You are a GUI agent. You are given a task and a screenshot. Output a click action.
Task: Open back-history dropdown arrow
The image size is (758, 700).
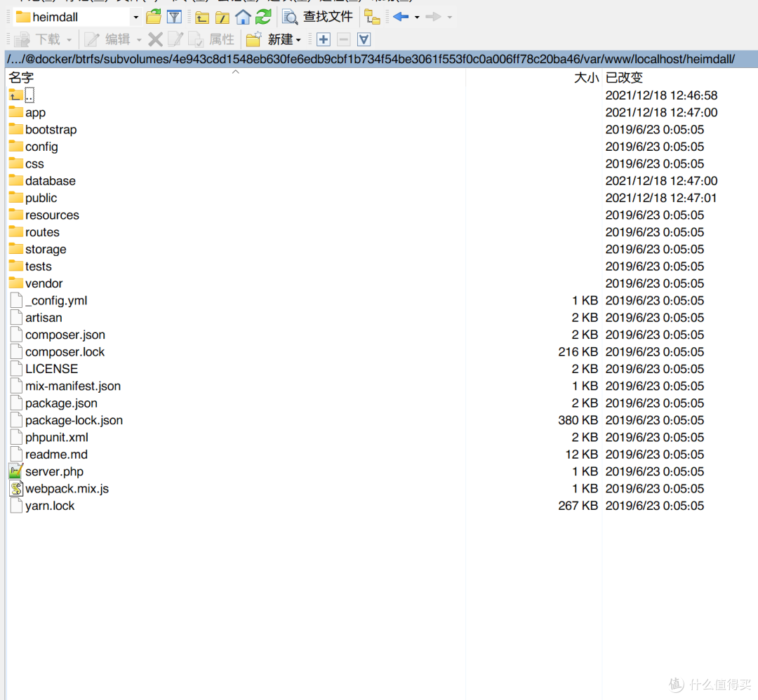point(417,17)
